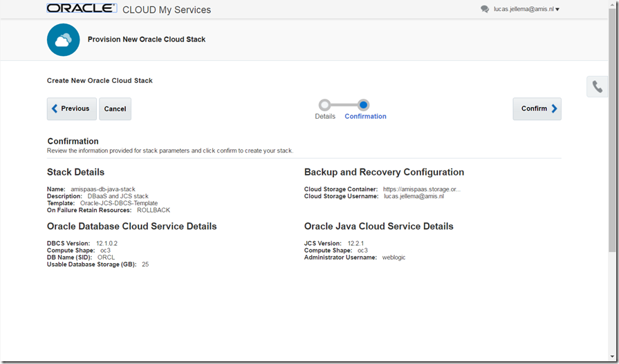The image size is (619, 364).
Task: Open the Cloud Storage Container URL
Action: coord(422,189)
